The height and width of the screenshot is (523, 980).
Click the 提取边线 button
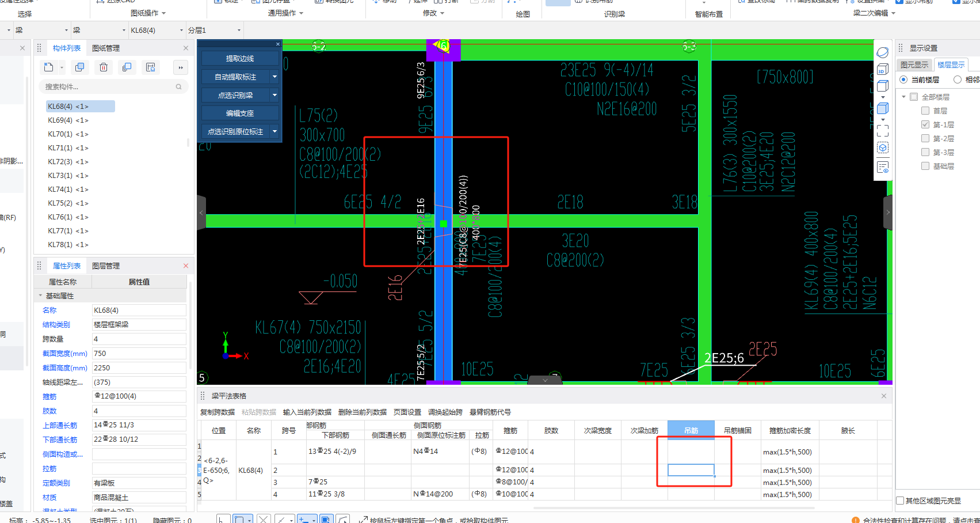[x=240, y=59]
